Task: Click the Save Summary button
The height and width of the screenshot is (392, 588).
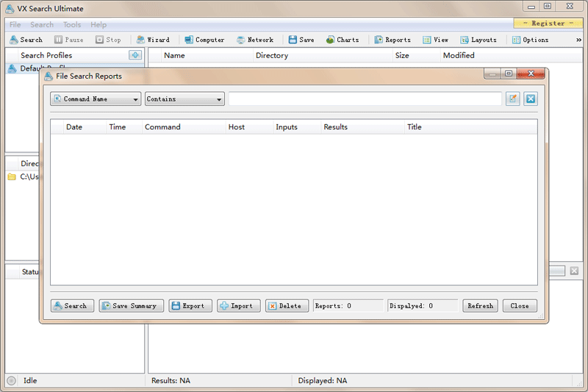Action: (132, 306)
